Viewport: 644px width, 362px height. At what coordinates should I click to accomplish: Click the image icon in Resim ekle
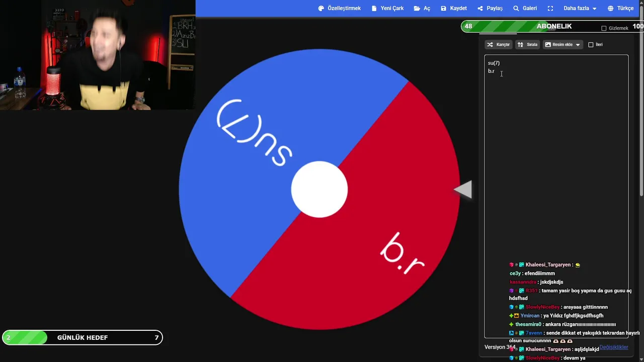pos(548,44)
